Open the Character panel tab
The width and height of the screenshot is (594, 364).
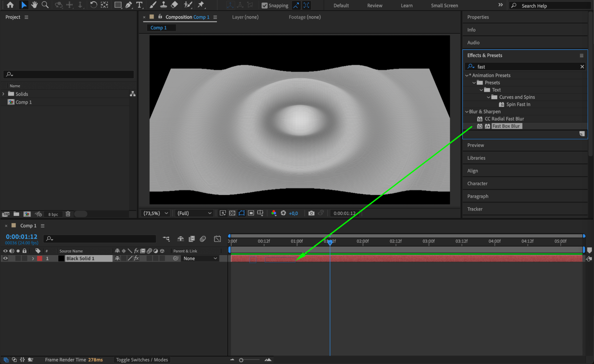coord(477,183)
